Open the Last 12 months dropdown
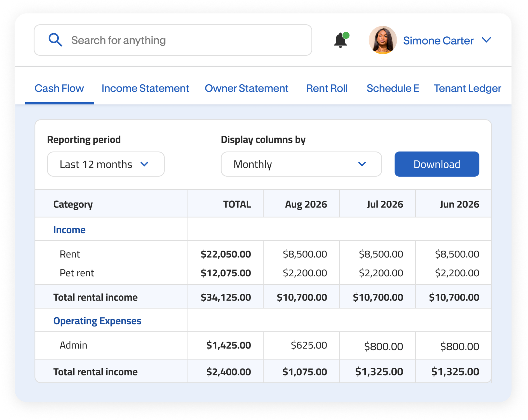This screenshot has width=528, height=420. pyautogui.click(x=106, y=164)
